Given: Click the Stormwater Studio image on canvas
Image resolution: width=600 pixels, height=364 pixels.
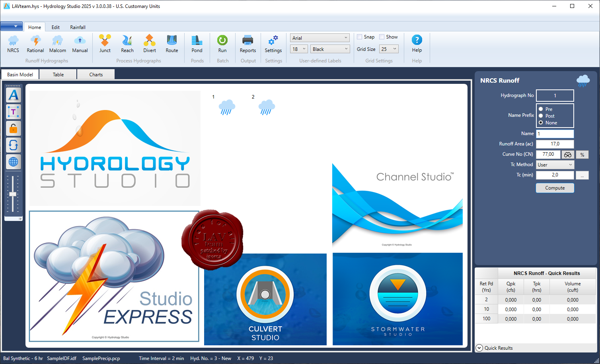Looking at the screenshot, I should (397, 299).
